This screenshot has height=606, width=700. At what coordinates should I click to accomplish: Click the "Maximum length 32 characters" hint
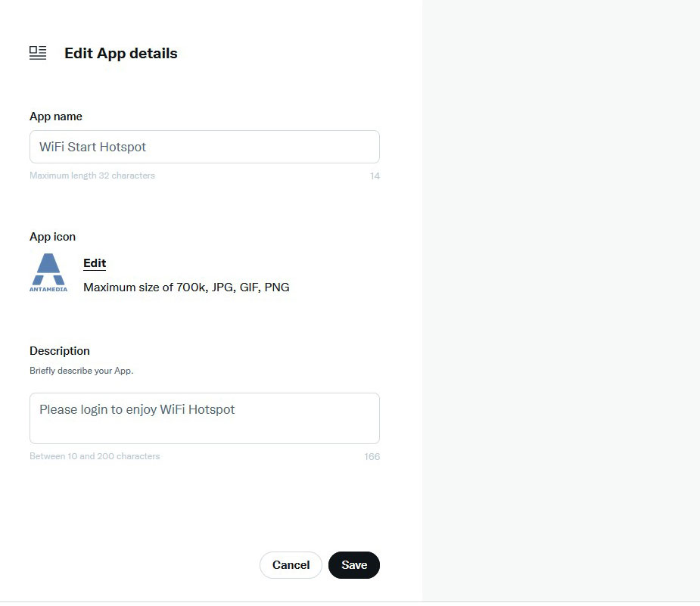point(92,176)
